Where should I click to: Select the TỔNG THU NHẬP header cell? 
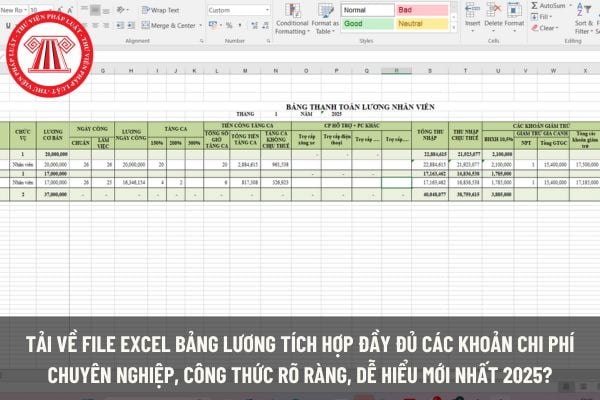(x=430, y=136)
